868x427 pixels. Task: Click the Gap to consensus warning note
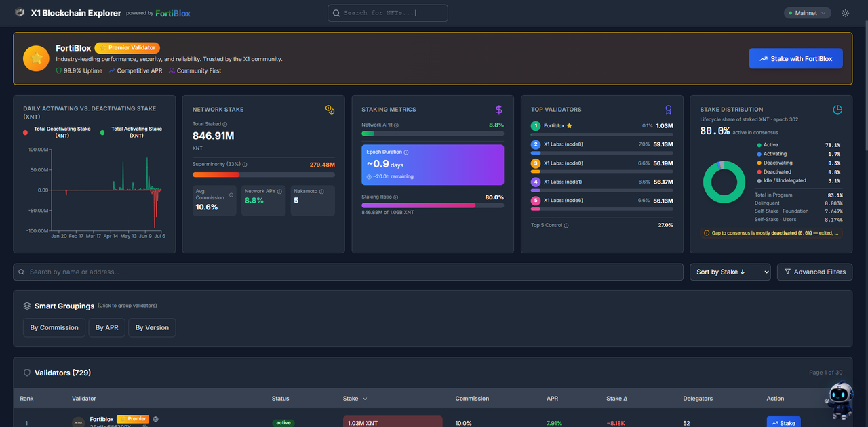[772, 233]
